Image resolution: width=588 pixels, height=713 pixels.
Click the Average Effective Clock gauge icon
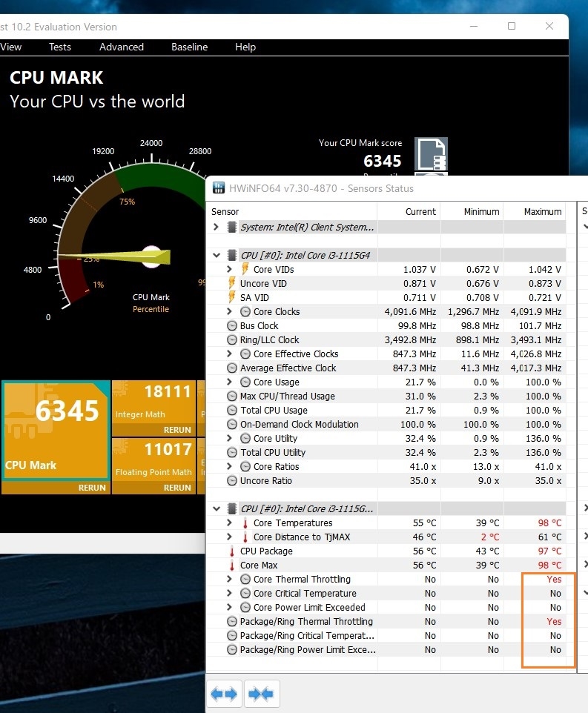(x=232, y=368)
